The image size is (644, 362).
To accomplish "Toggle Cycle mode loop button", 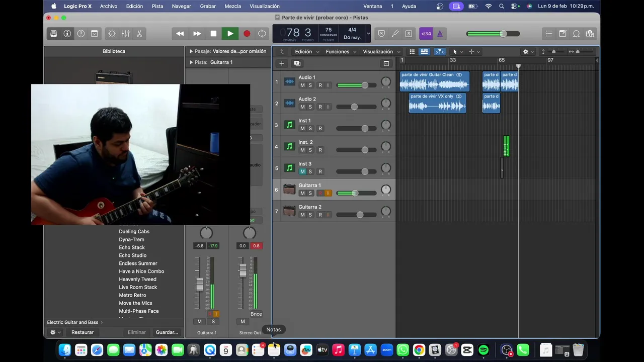I will 262,34.
